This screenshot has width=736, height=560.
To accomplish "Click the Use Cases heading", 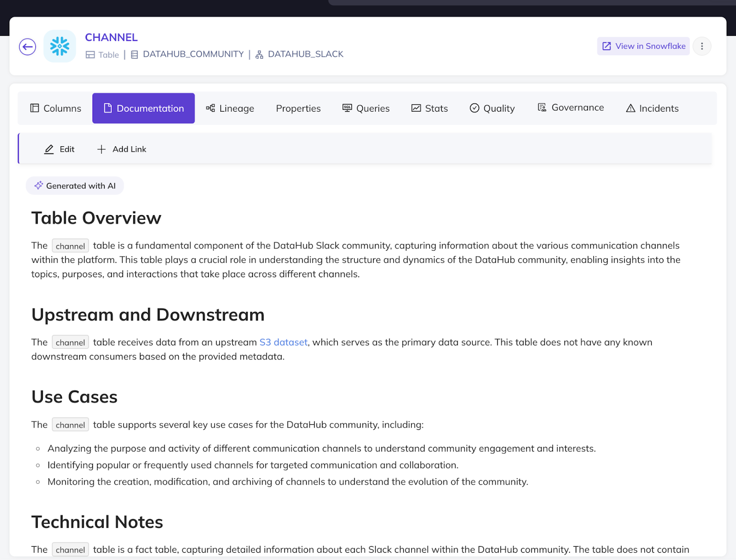I will coord(75,397).
